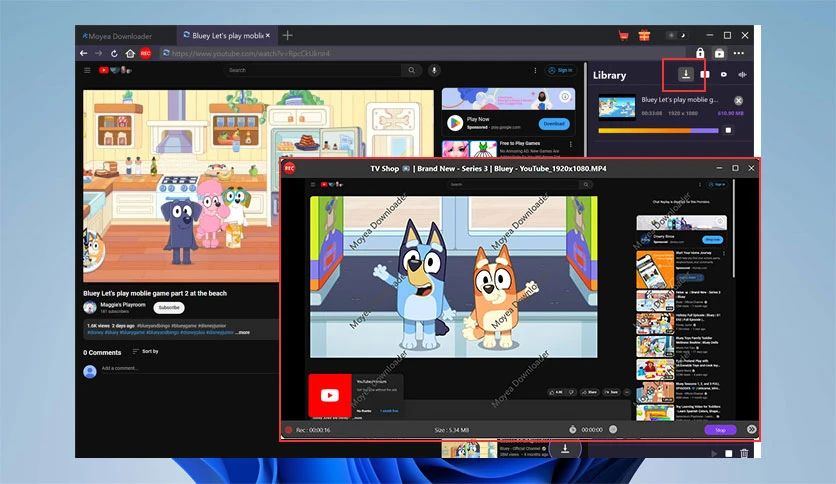This screenshot has height=484, width=836.
Task: Go to the home page icon
Action: pyautogui.click(x=130, y=53)
